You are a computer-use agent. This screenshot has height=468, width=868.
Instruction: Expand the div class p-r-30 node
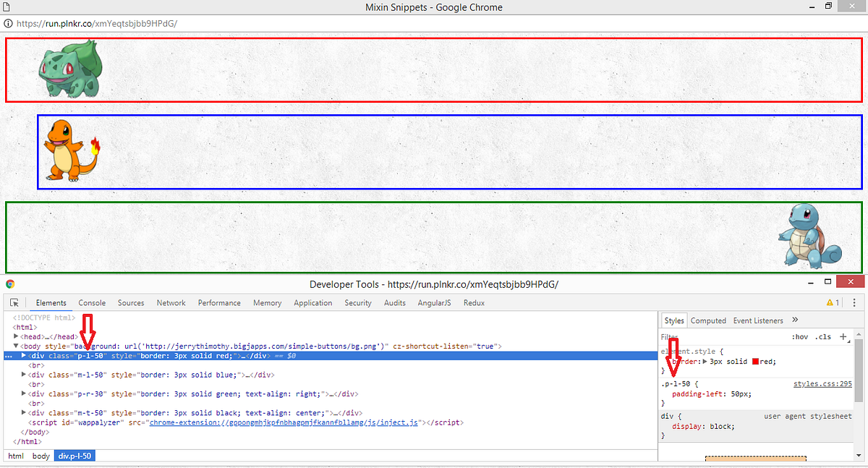click(x=24, y=393)
